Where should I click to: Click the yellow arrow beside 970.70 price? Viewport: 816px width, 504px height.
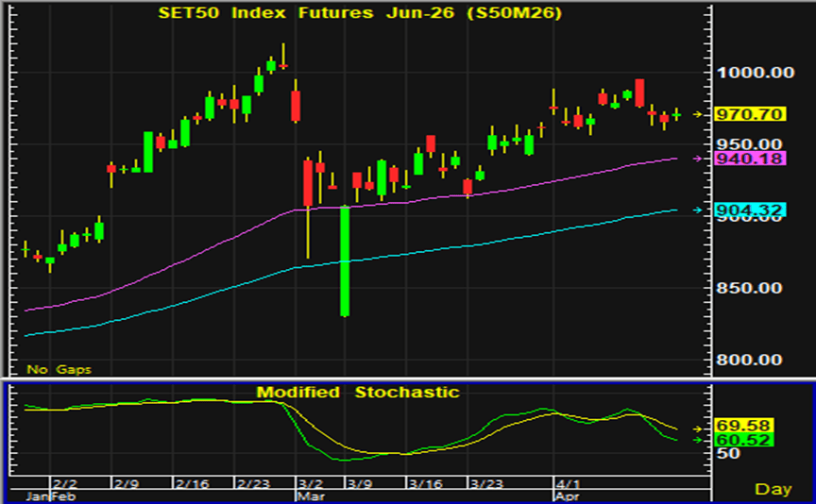coord(698,114)
